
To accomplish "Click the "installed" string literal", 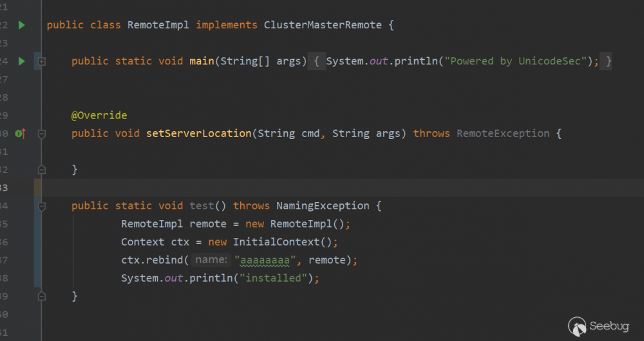I will 273,278.
